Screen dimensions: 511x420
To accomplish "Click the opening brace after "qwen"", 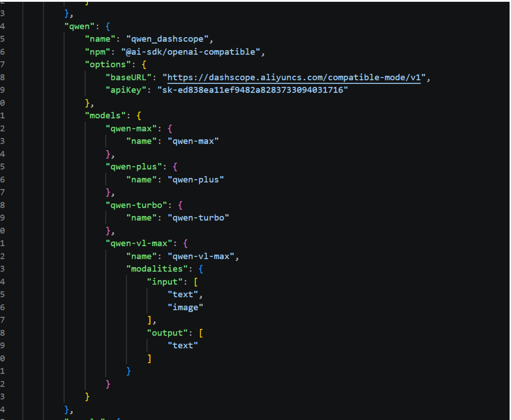I will pos(108,26).
